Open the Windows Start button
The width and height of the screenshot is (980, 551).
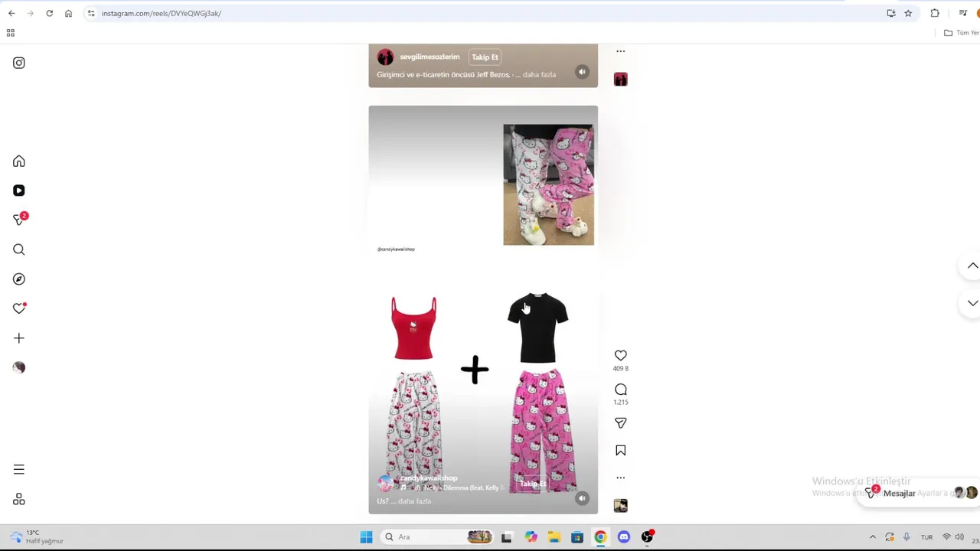click(x=366, y=537)
